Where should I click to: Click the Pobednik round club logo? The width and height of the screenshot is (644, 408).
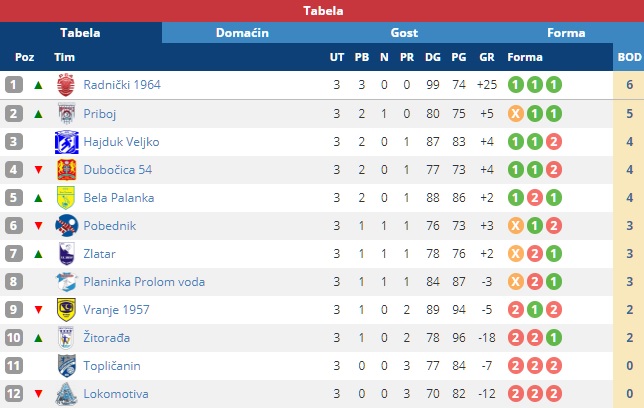pyautogui.click(x=67, y=226)
